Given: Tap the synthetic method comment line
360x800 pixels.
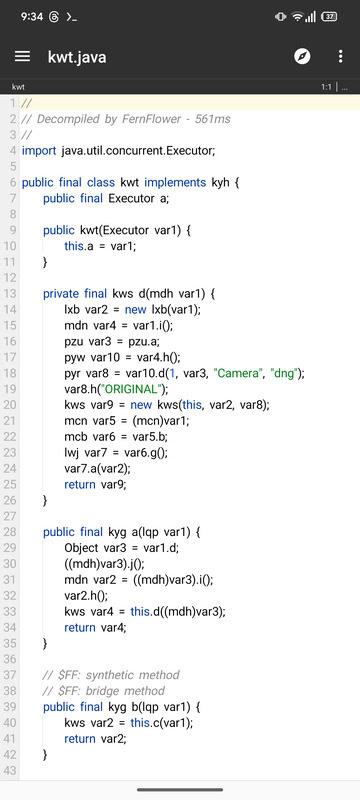Looking at the screenshot, I should tap(111, 675).
